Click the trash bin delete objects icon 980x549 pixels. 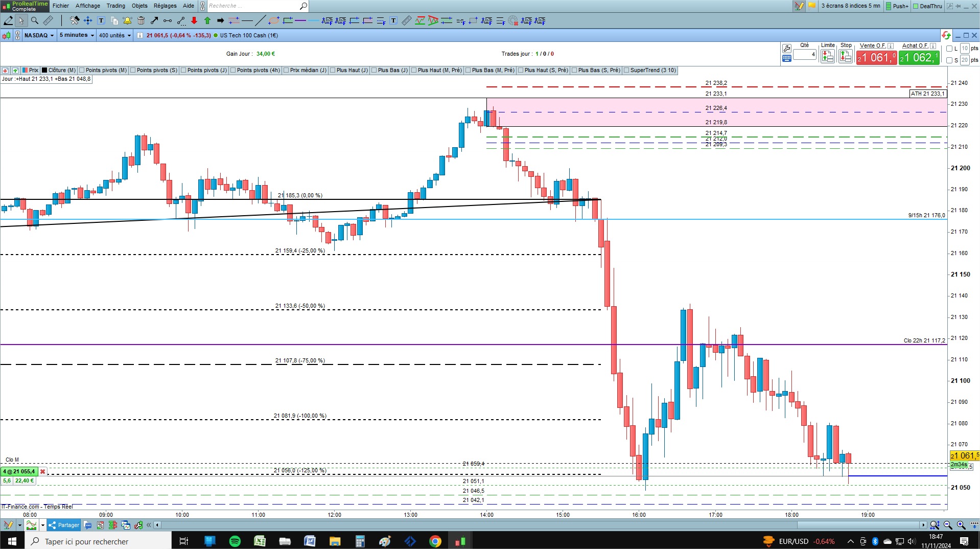click(141, 20)
